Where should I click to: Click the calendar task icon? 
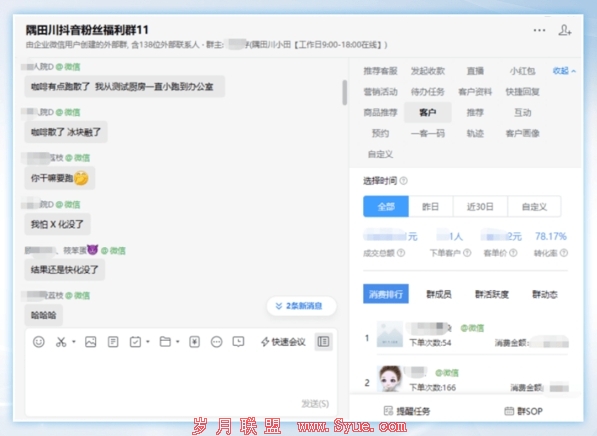[135, 342]
